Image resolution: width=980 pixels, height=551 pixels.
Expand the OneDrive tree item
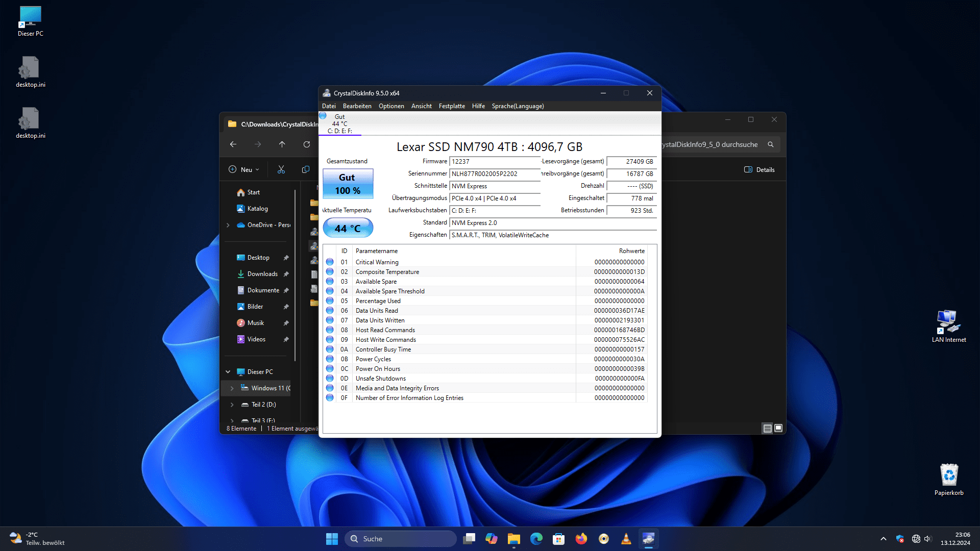click(x=228, y=225)
